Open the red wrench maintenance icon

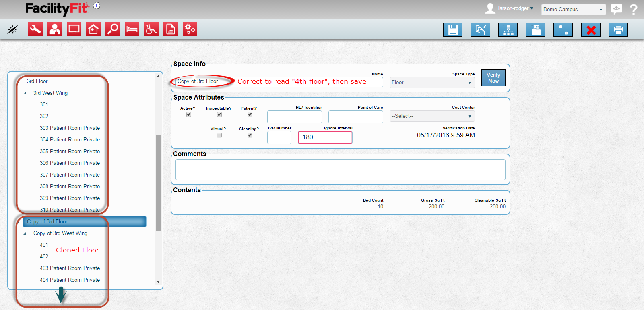35,29
